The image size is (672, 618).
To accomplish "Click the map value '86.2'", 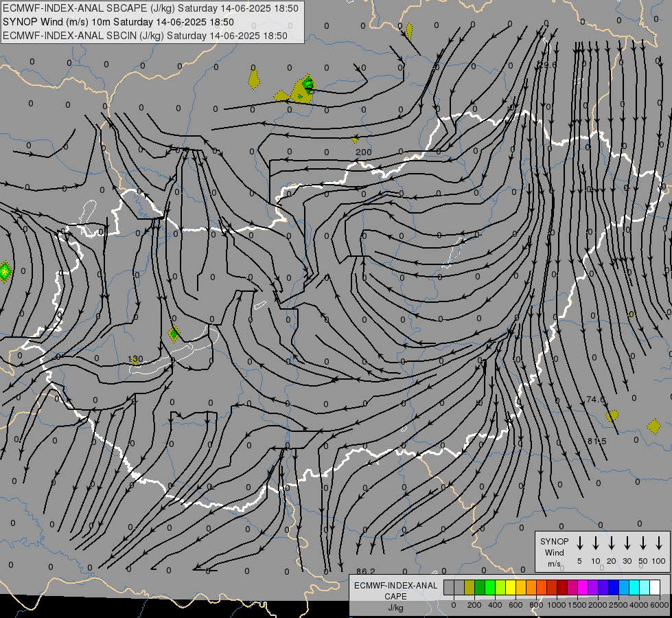I will 366,571.
